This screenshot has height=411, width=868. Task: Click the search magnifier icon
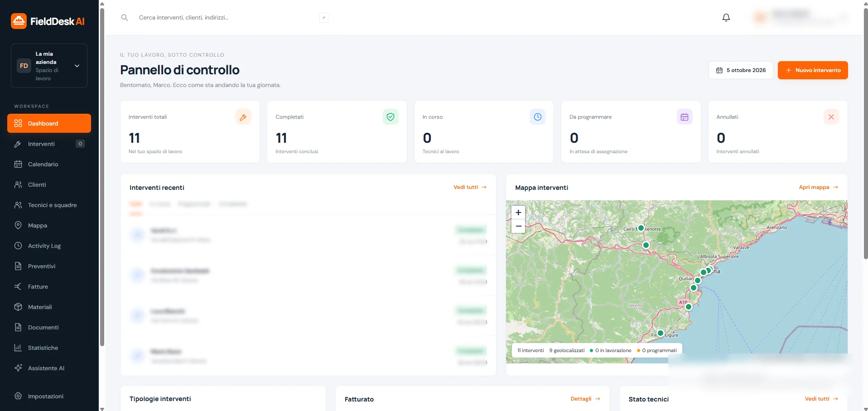125,18
